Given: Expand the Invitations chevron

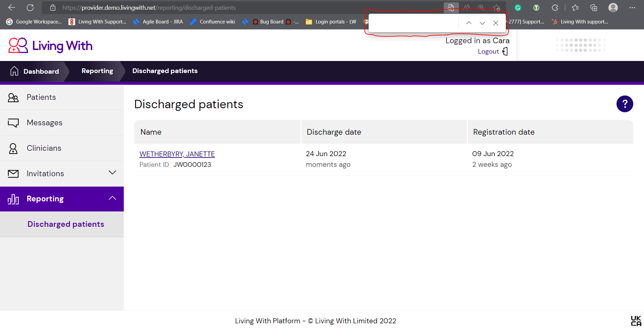Looking at the screenshot, I should [x=112, y=173].
